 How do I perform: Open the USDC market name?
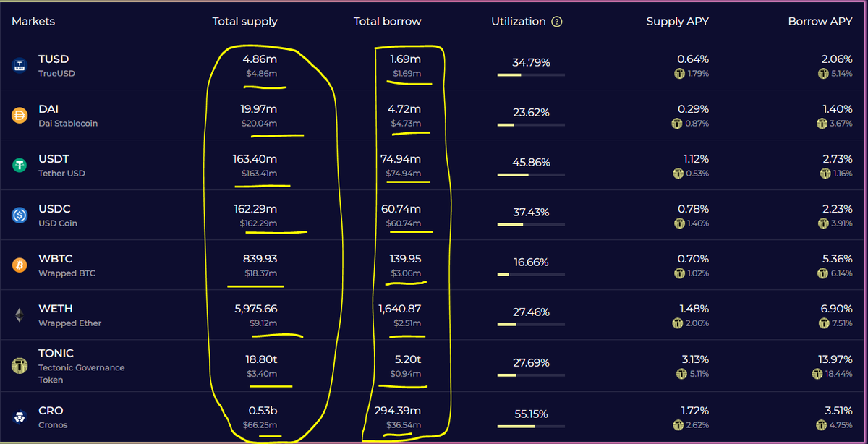[54, 209]
